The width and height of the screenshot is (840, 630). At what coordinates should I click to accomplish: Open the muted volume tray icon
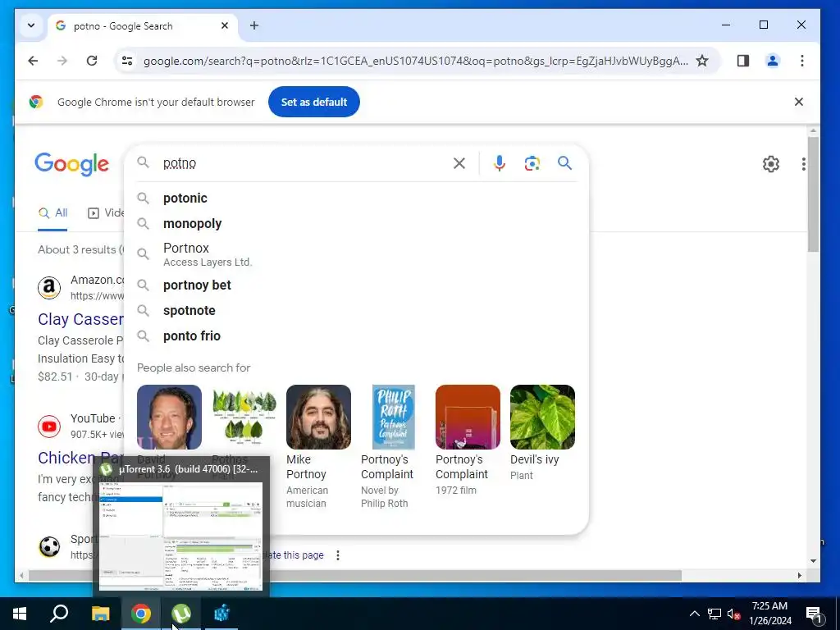pos(733,614)
